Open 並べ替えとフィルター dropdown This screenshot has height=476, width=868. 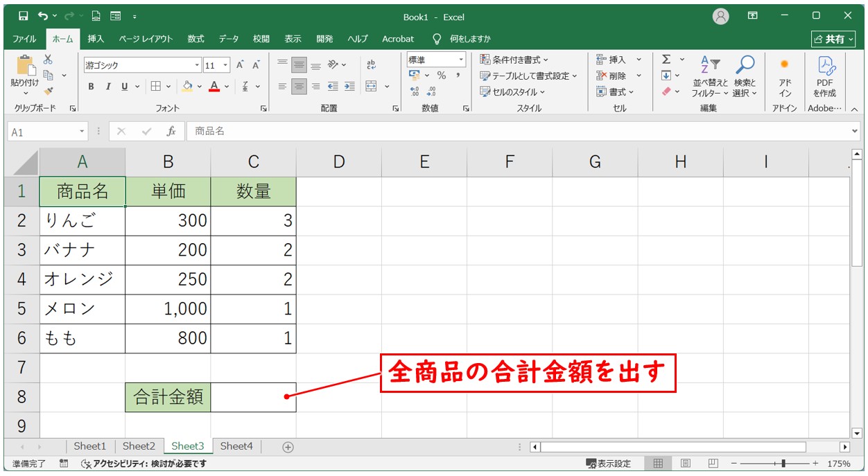711,76
